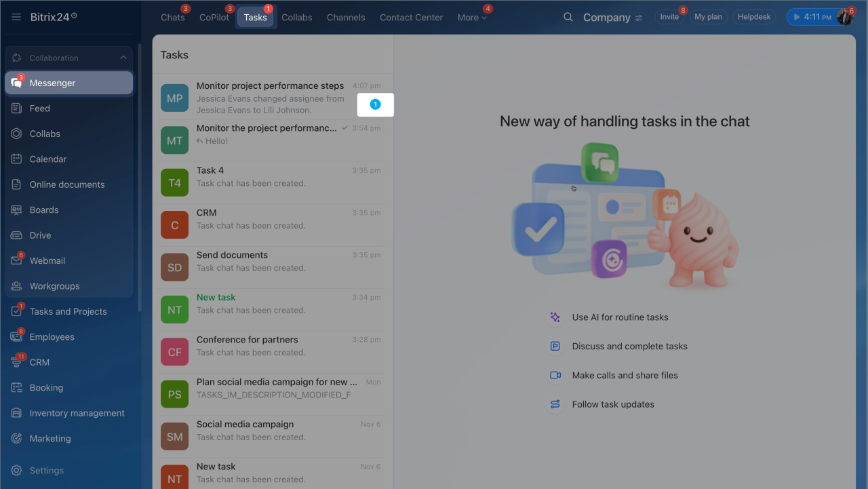Open Webmail in the sidebar
868x489 pixels.
pyautogui.click(x=47, y=260)
